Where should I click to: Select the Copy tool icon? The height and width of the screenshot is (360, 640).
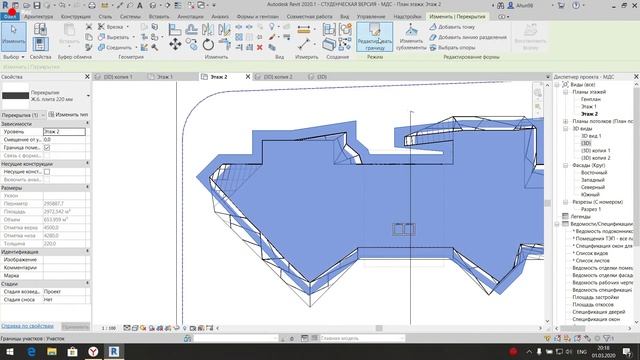[x=191, y=44]
